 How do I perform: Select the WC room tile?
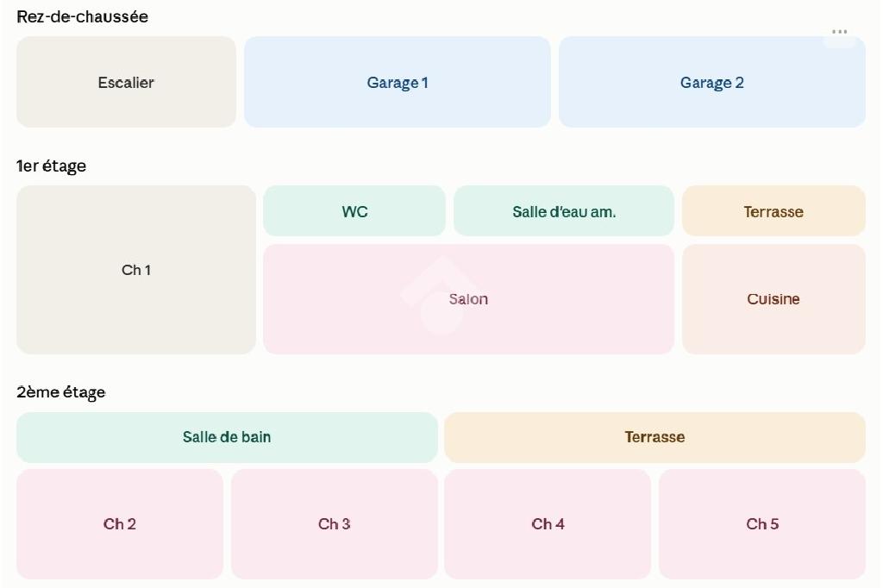(x=354, y=211)
